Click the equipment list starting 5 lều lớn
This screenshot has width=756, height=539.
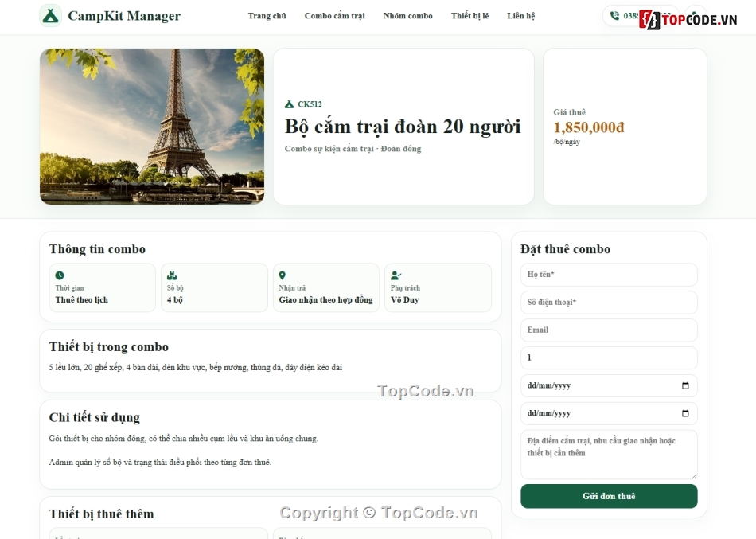tap(196, 367)
